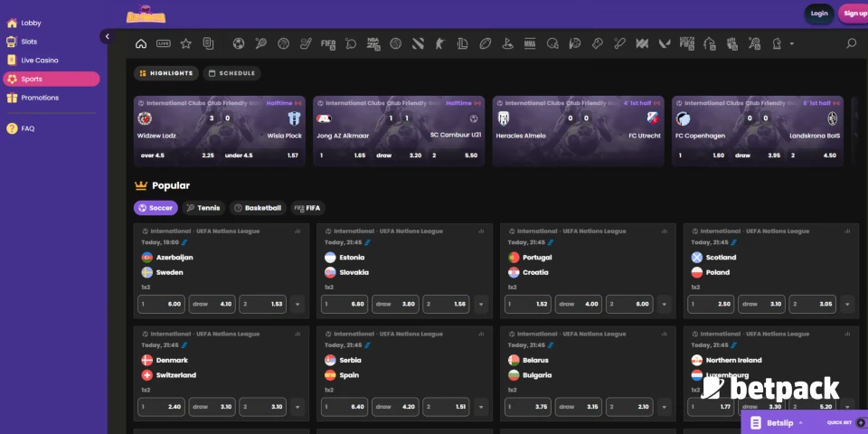Select the Tennis filter chip
Screen dimensions: 868x434
[203, 208]
